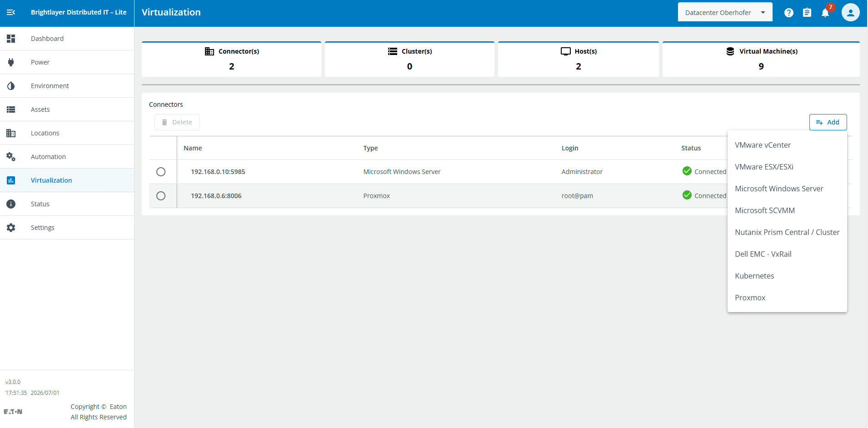Choose VMware ESX/ESXi from the Add menu

point(787,167)
